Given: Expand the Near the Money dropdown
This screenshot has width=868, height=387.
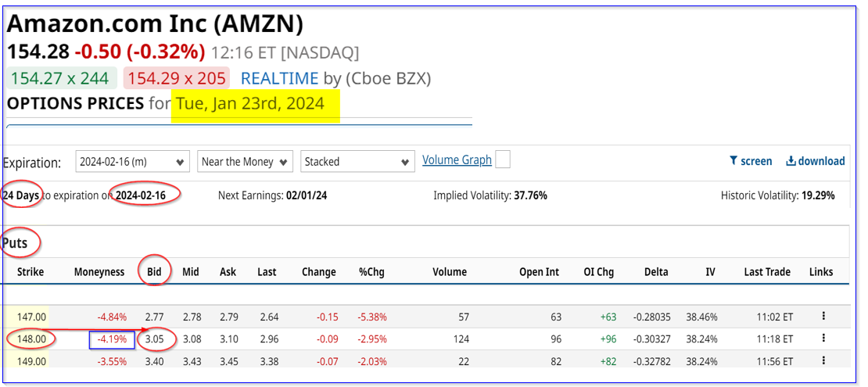Looking at the screenshot, I should coord(245,162).
